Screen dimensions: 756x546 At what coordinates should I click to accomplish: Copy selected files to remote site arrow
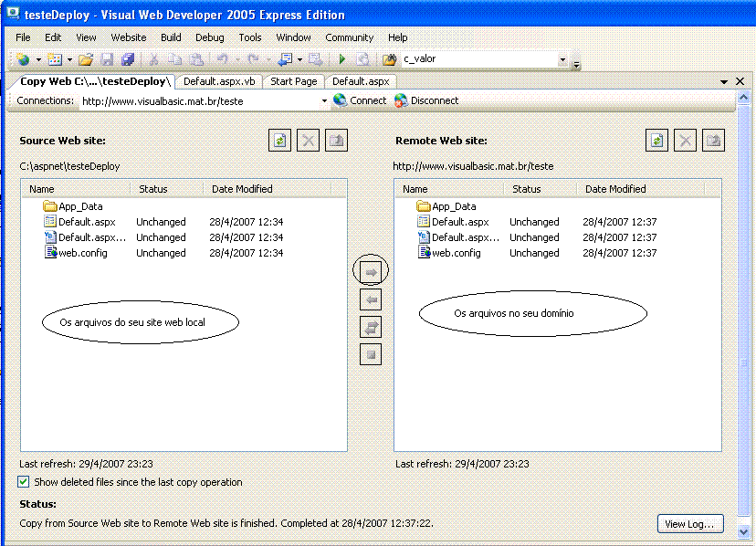[x=371, y=271]
